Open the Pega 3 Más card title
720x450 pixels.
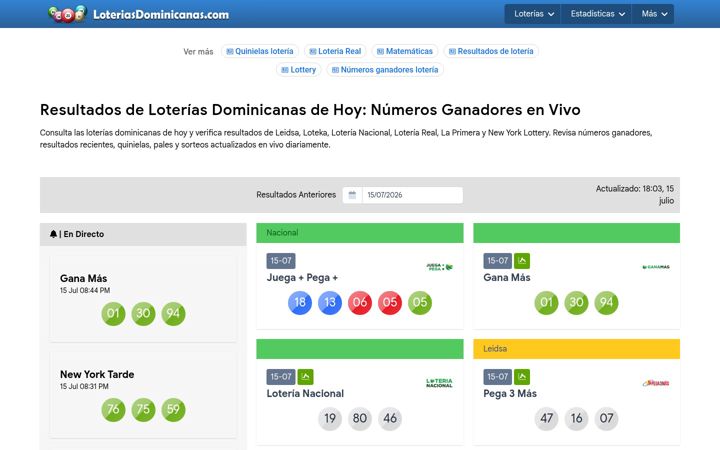click(x=510, y=394)
